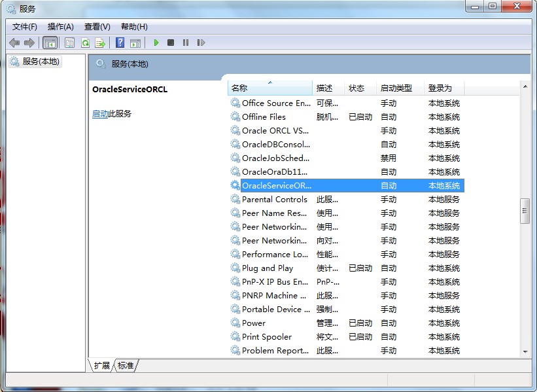This screenshot has width=537, height=392.
Task: Minimize the Services window
Action: (475, 7)
